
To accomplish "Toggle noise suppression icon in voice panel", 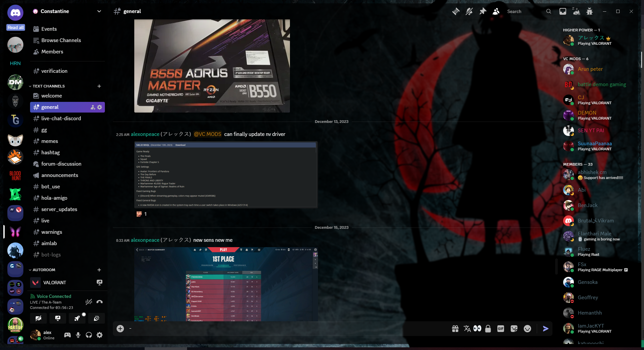I will [89, 302].
